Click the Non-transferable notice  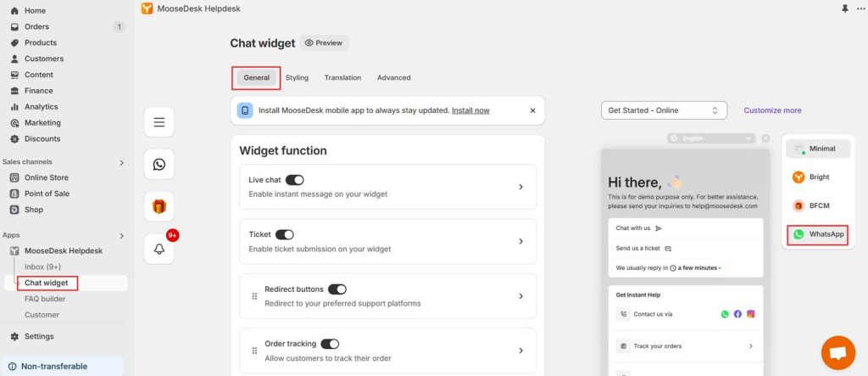click(62, 366)
